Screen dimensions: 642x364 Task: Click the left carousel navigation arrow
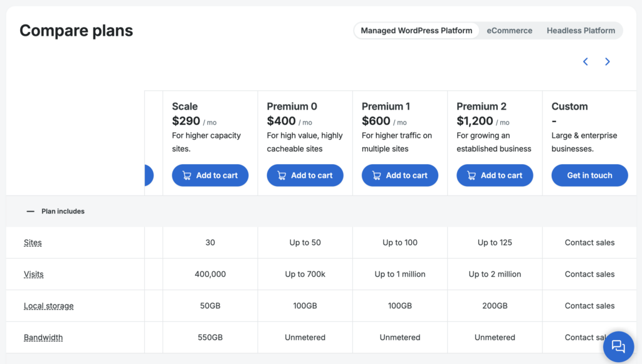tap(585, 61)
